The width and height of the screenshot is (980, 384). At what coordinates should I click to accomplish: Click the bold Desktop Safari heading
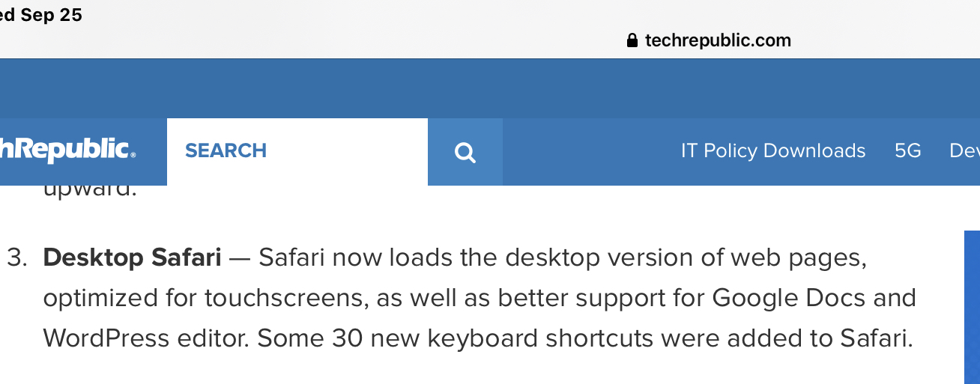click(133, 257)
